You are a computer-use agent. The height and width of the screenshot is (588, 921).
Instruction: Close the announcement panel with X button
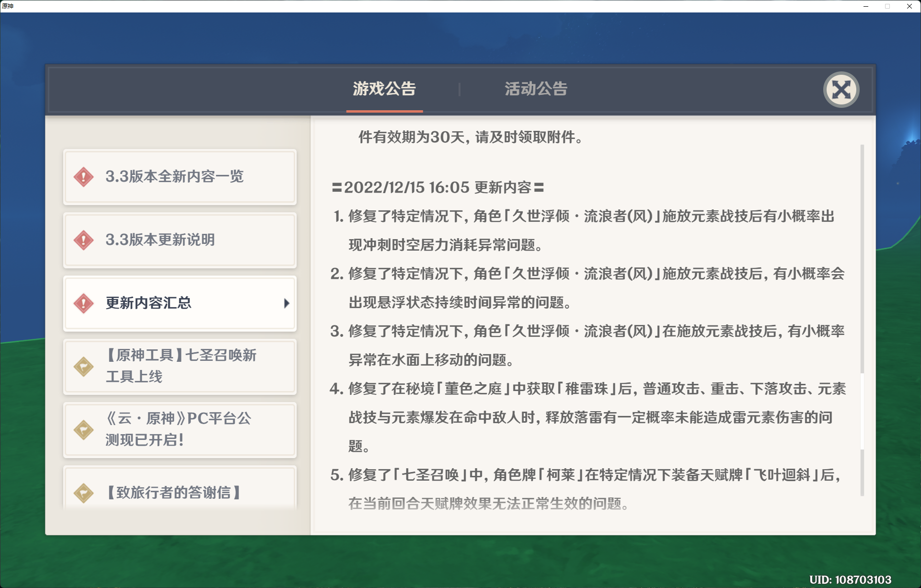841,90
